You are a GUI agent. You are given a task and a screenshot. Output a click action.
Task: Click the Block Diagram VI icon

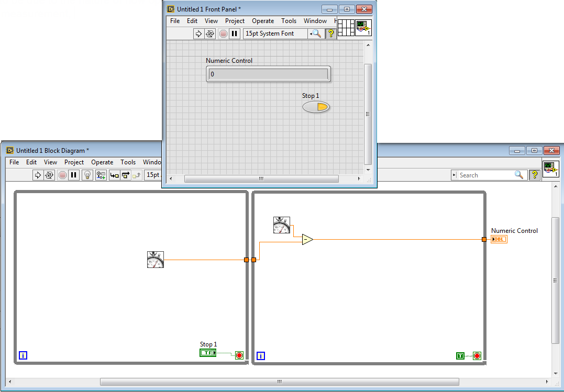point(551,169)
